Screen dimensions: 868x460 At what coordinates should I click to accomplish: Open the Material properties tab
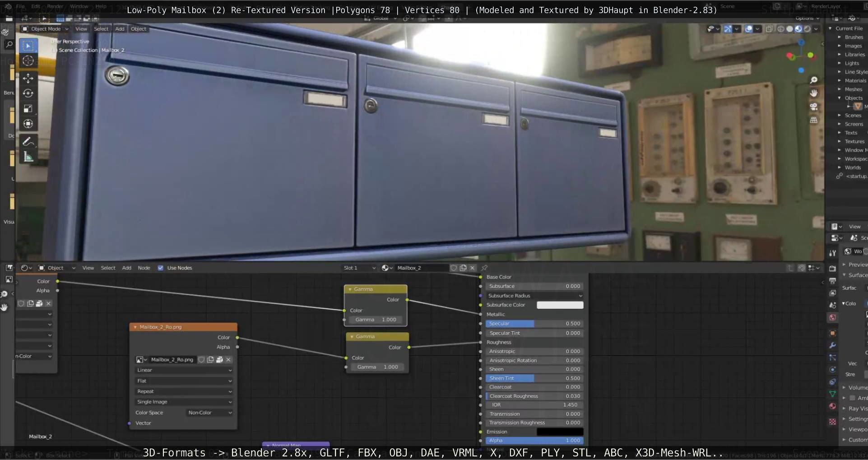[832, 406]
